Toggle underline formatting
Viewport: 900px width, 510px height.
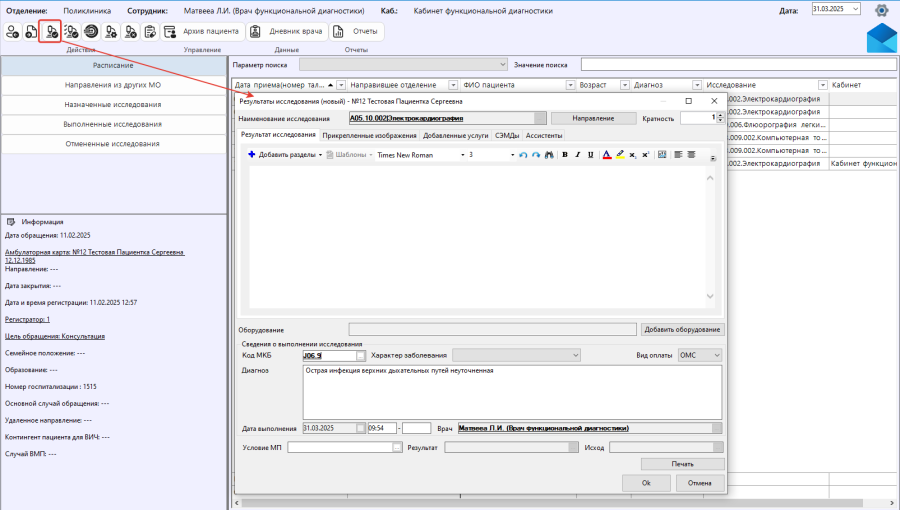coord(590,155)
